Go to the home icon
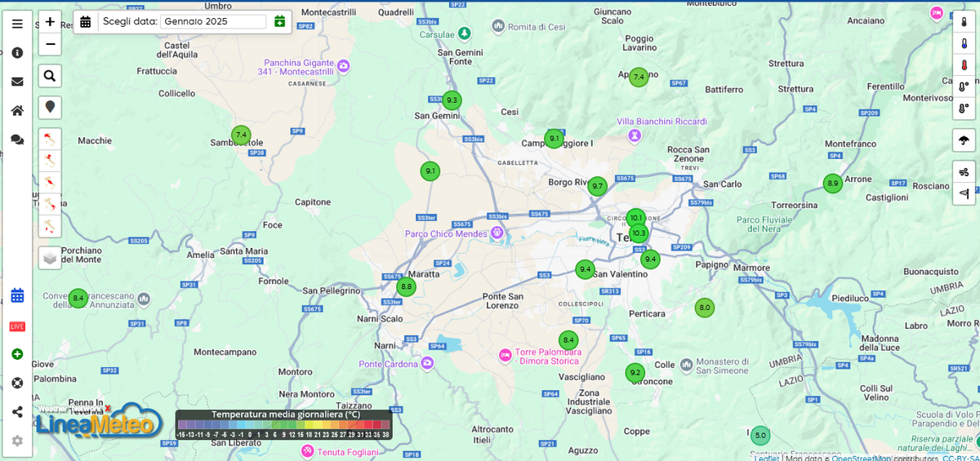Image resolution: width=980 pixels, height=461 pixels. (x=17, y=110)
